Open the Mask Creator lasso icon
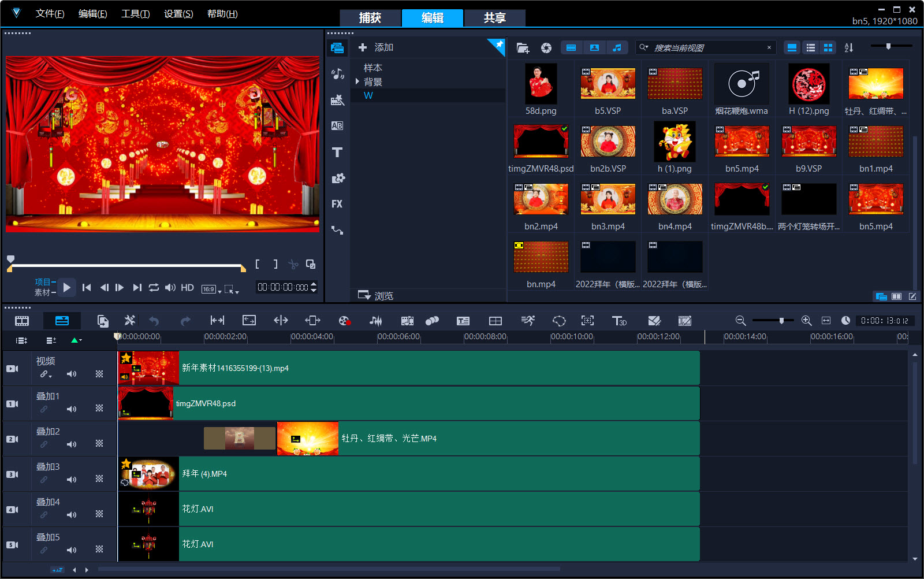The height and width of the screenshot is (579, 924). (559, 321)
